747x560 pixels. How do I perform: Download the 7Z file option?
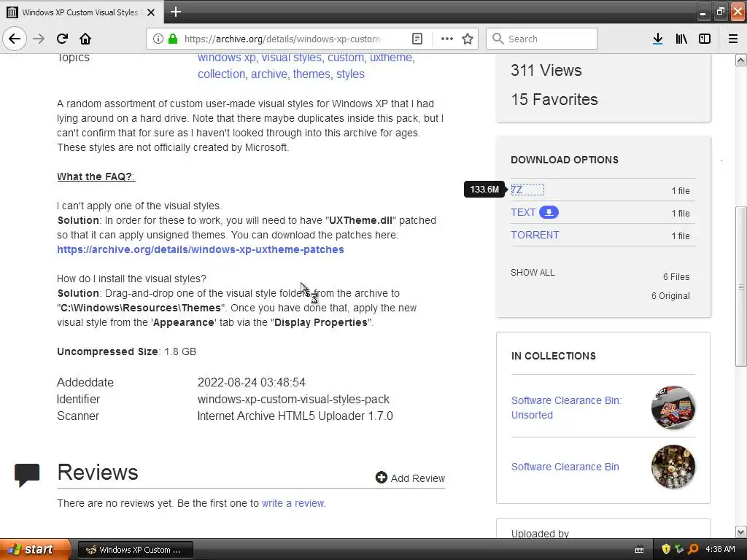point(517,190)
